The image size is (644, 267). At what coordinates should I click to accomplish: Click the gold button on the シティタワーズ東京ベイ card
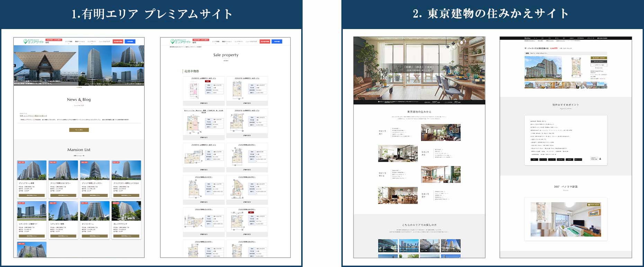[x=32, y=236]
